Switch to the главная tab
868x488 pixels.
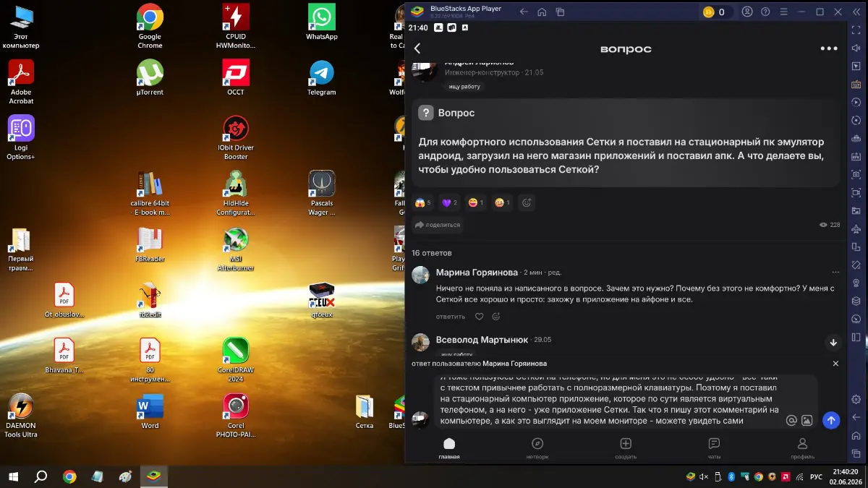pyautogui.click(x=449, y=448)
